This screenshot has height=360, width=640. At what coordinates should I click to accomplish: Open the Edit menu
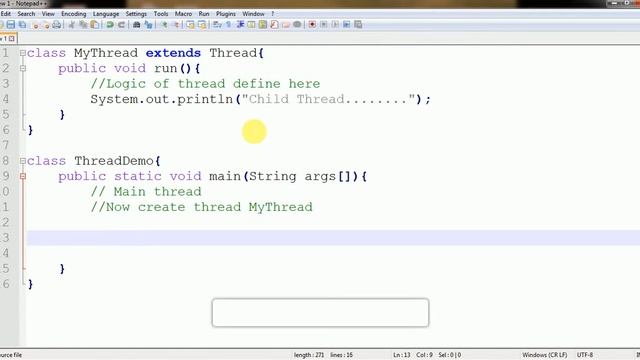pos(5,14)
